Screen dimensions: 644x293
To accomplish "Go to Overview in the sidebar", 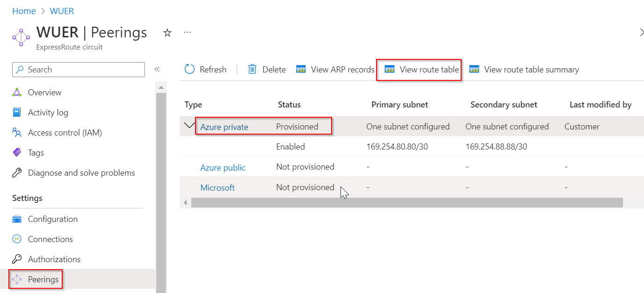I will [44, 93].
